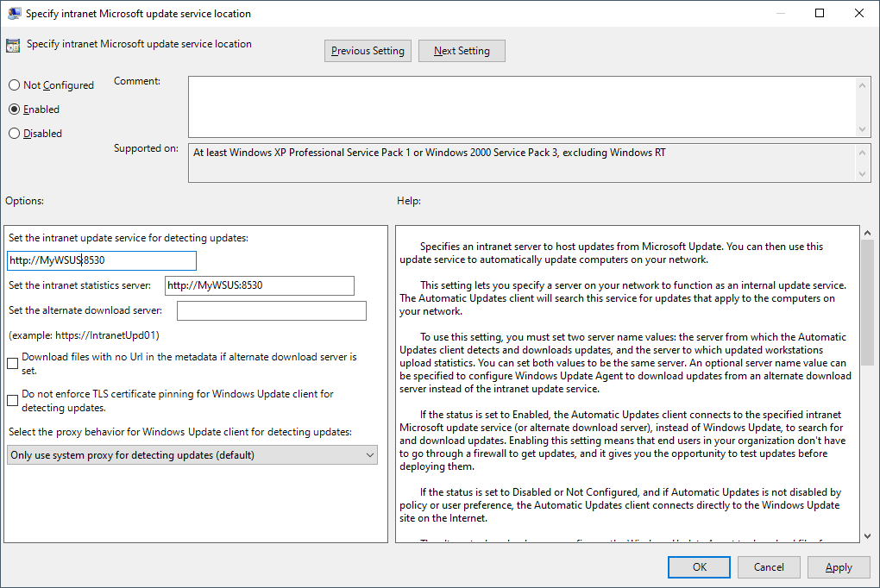Click the intranet statistics server field
The image size is (880, 588).
260,285
